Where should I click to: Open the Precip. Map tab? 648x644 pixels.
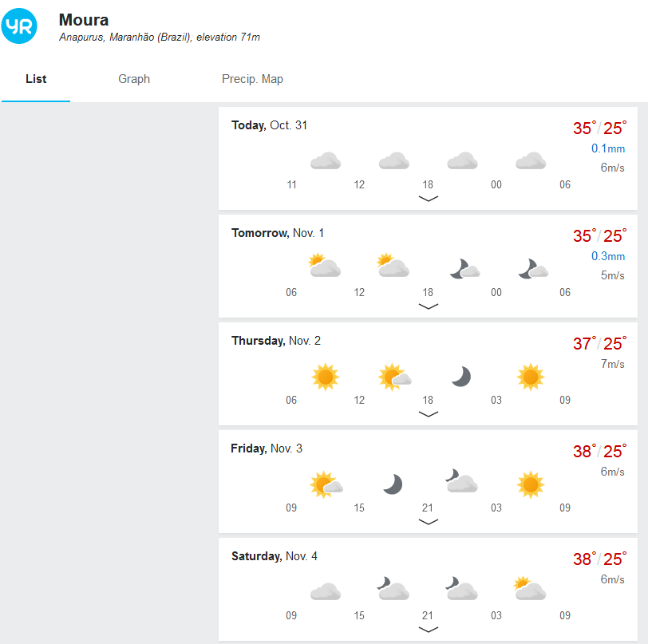click(252, 79)
